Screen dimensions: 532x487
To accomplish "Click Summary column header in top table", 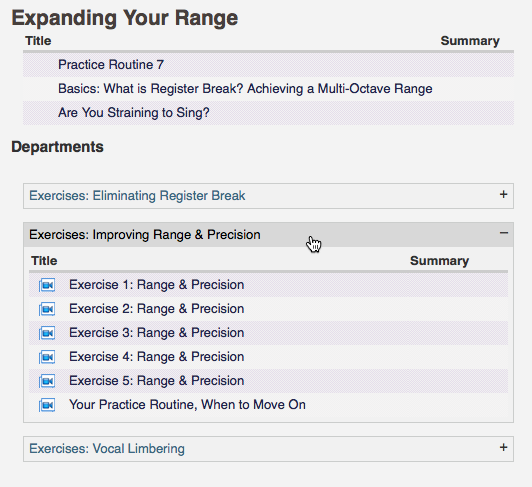I will pyautogui.click(x=470, y=41).
